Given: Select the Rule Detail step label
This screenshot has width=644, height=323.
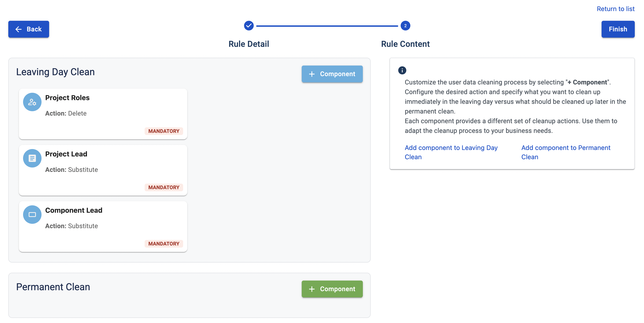Looking at the screenshot, I should pyautogui.click(x=248, y=44).
